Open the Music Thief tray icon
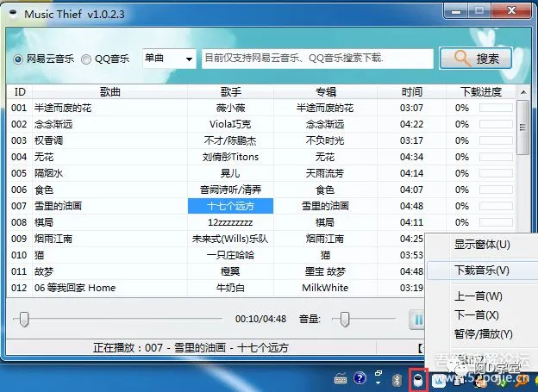 418,380
